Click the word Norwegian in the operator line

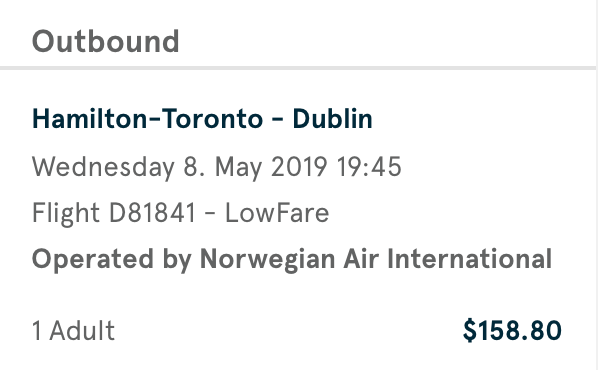pos(267,260)
